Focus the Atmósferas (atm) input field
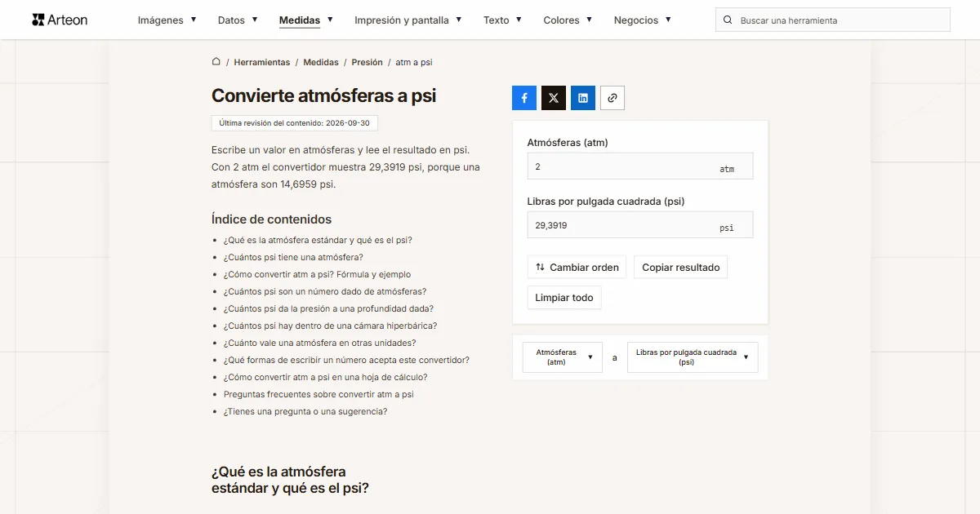 640,166
